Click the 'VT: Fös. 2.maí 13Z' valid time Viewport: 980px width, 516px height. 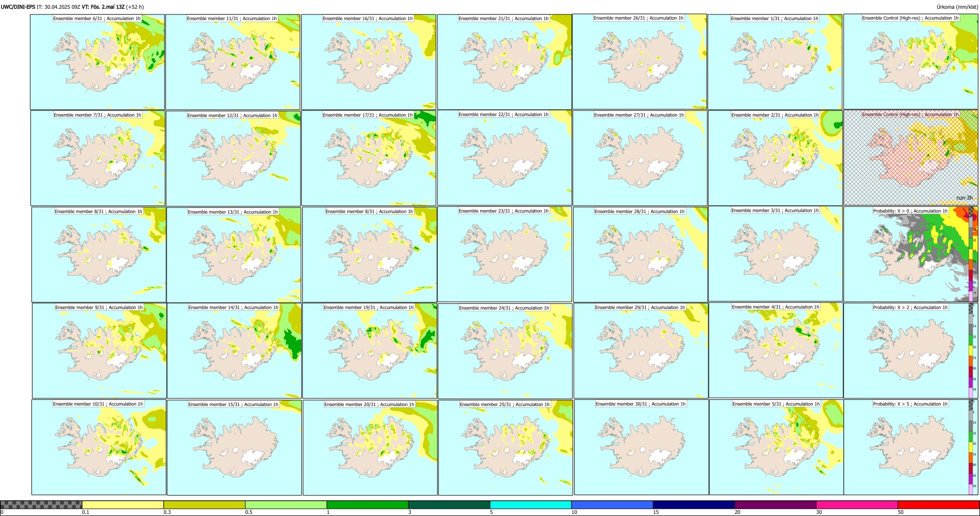click(103, 7)
